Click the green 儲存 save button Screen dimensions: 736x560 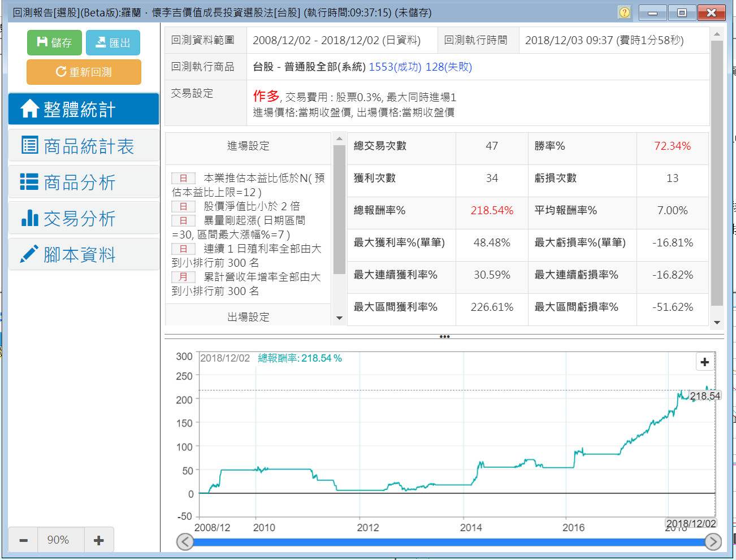[54, 42]
